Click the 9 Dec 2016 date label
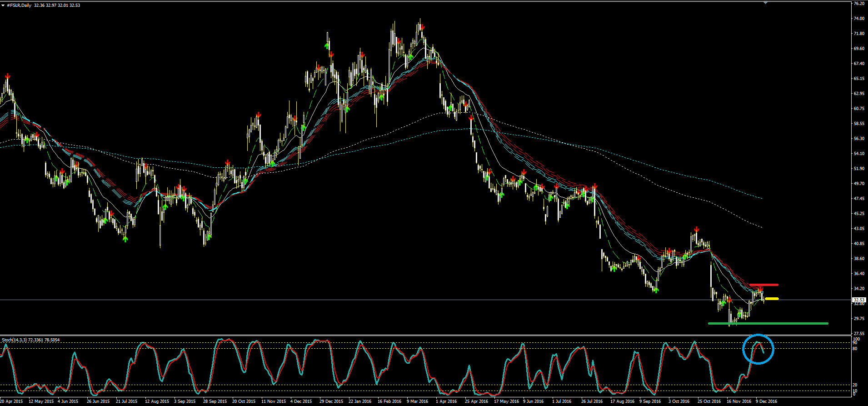The image size is (868, 406). pyautogui.click(x=766, y=401)
